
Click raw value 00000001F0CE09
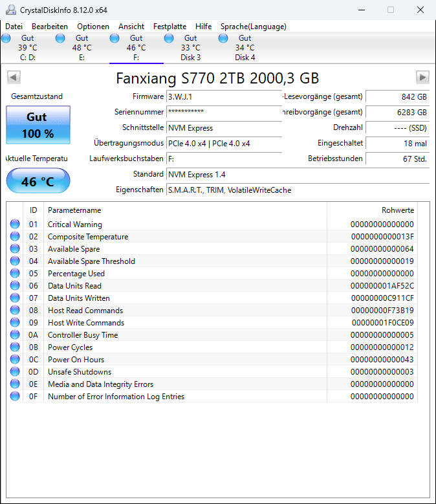383,323
